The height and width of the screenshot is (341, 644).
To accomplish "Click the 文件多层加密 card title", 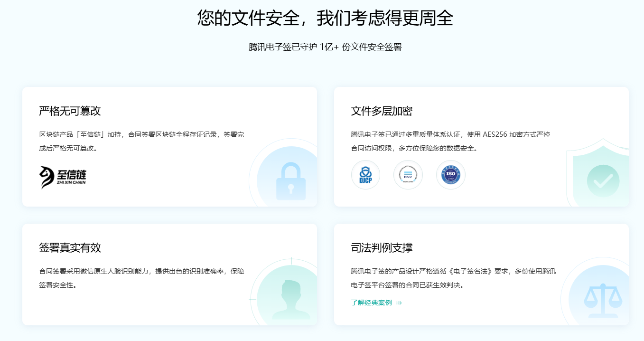I will tap(382, 111).
